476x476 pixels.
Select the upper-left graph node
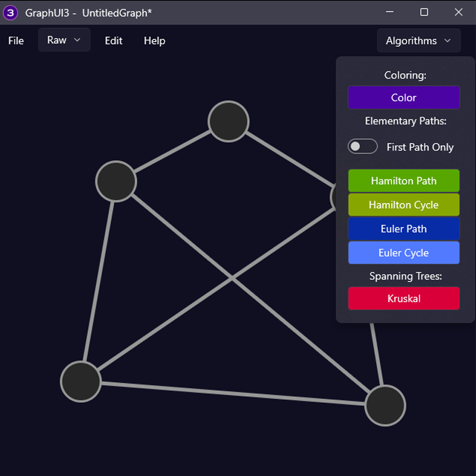pyautogui.click(x=116, y=181)
